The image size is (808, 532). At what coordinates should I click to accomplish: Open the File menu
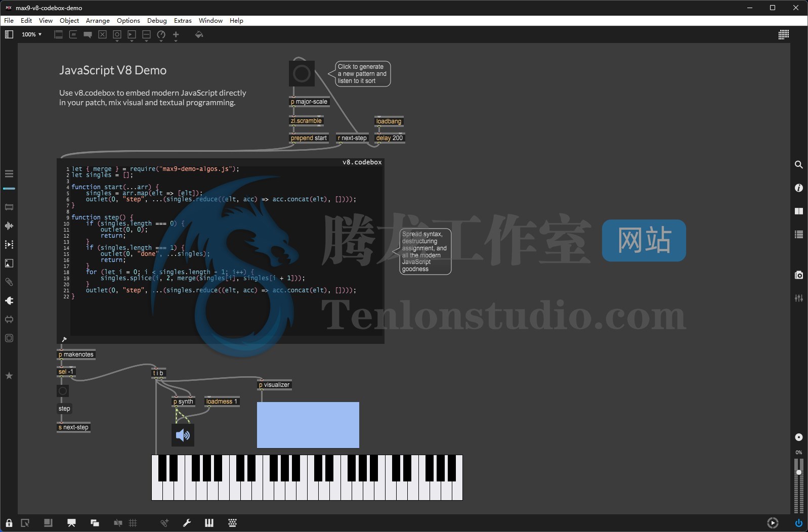click(9, 21)
